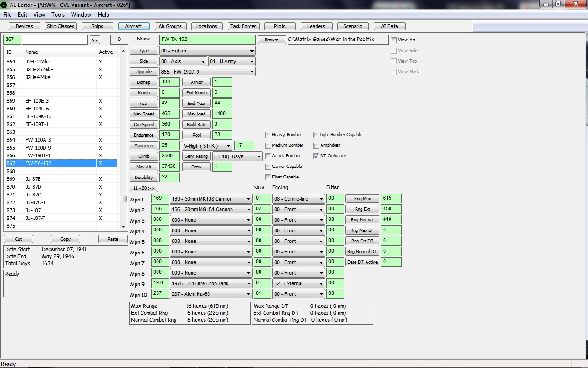The width and height of the screenshot is (588, 368).
Task: Open the Window menu
Action: [x=81, y=15]
